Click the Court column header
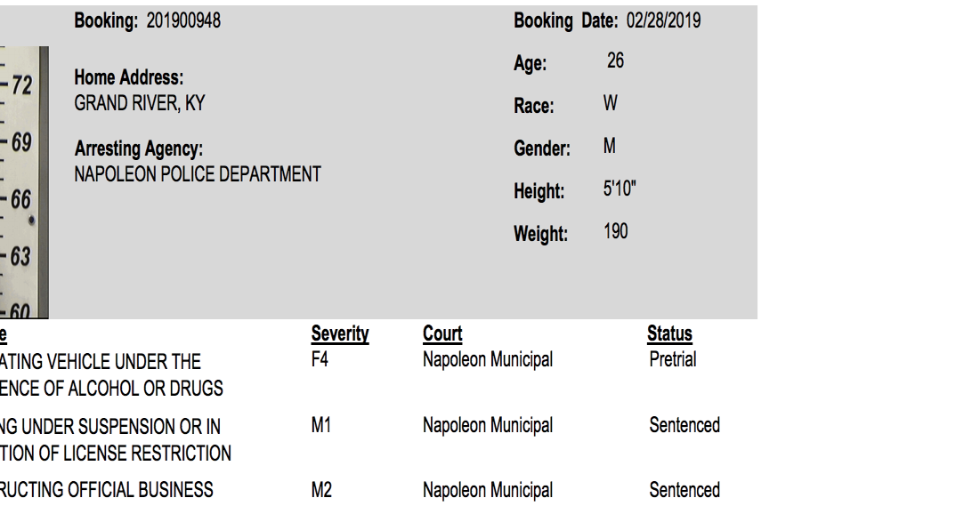 (442, 333)
